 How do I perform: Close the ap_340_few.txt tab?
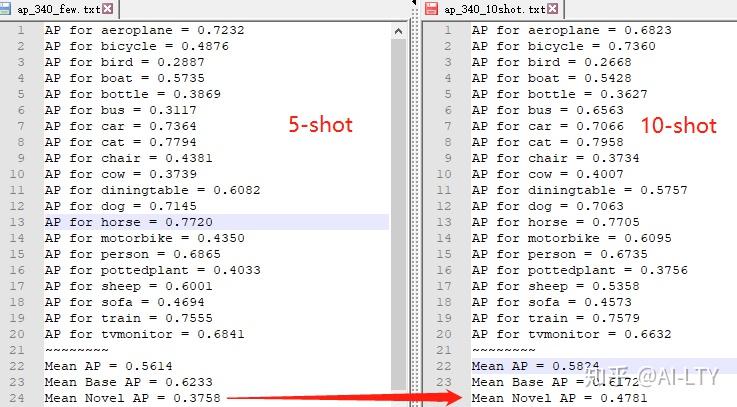[108, 8]
